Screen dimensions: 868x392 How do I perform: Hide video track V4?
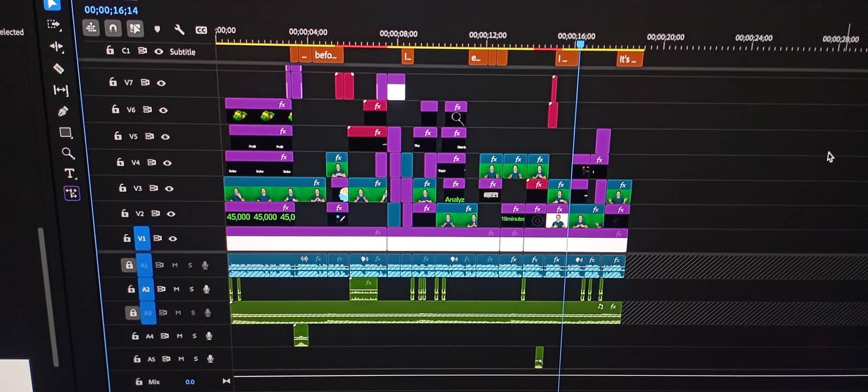click(x=167, y=163)
